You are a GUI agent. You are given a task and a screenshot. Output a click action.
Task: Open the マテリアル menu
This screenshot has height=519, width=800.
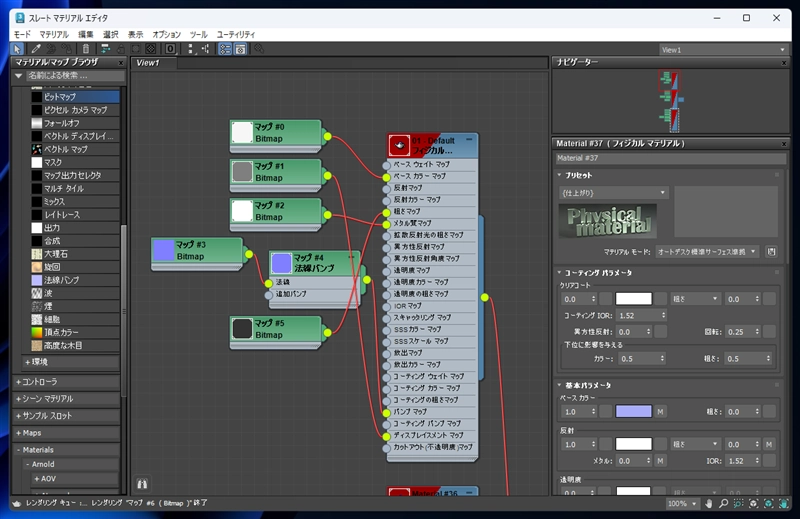[54, 34]
